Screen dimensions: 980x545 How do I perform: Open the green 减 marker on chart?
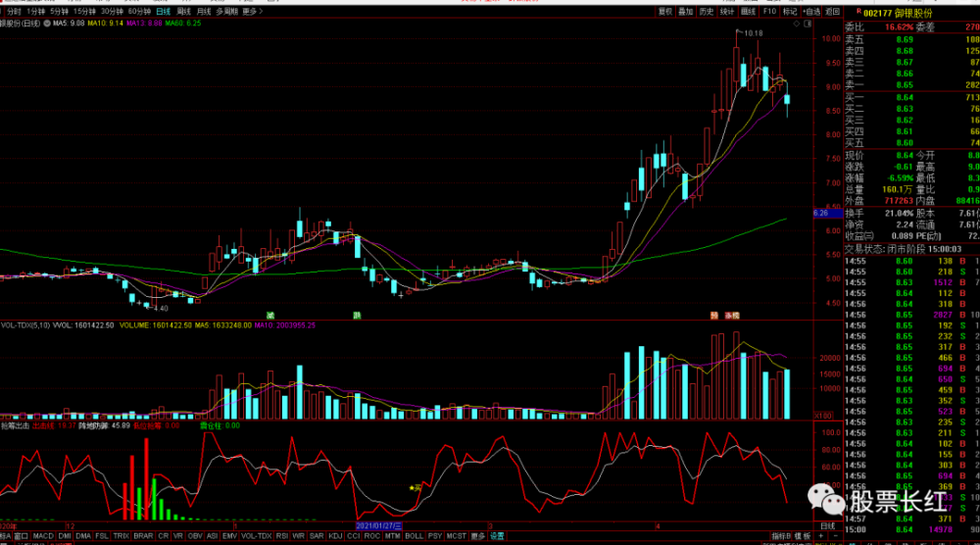(270, 316)
